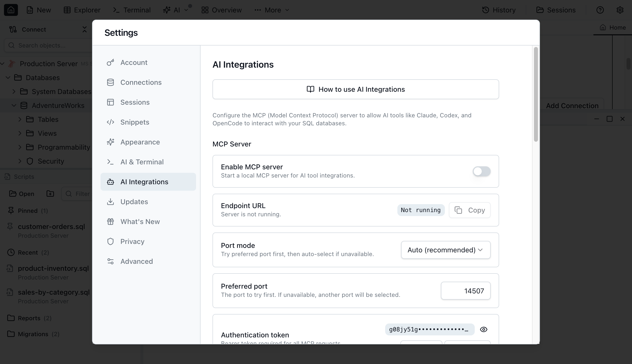Open Sessions from top bar
632x364 pixels.
pyautogui.click(x=556, y=10)
